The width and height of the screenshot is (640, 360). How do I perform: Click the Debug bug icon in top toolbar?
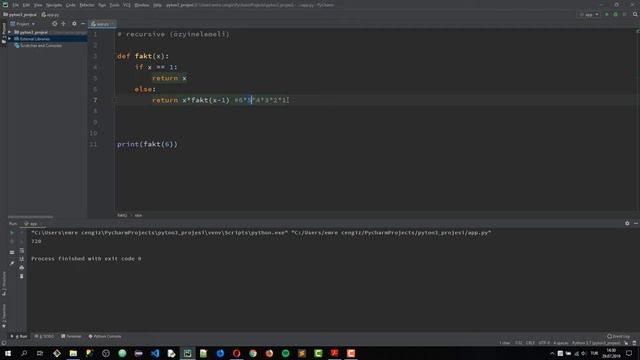pyautogui.click(x=616, y=14)
